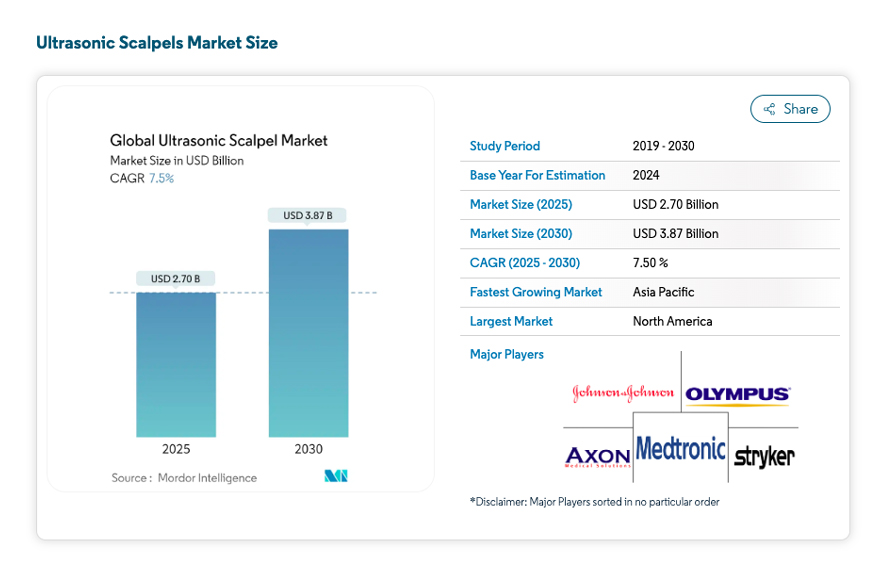This screenshot has height=573, width=895.
Task: Click the Base Year For Estimation label
Action: coord(537,175)
